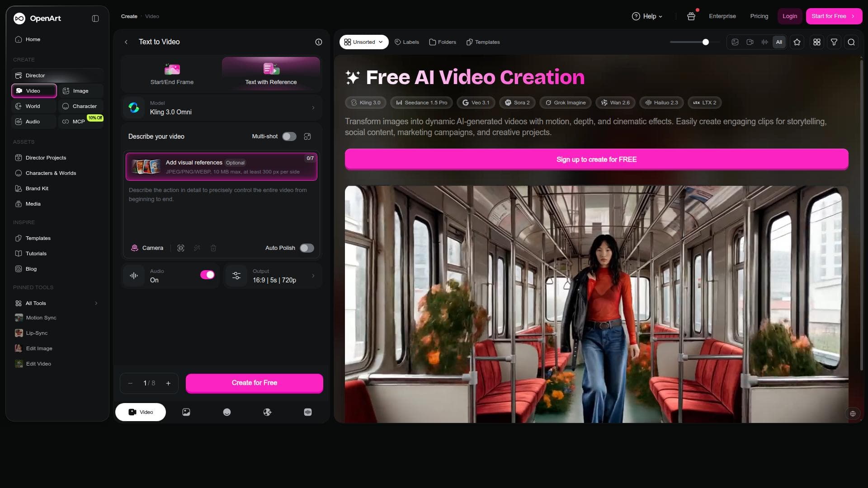Open the search icon in gallery toolbar
Image resolution: width=868 pixels, height=488 pixels.
[x=851, y=42]
